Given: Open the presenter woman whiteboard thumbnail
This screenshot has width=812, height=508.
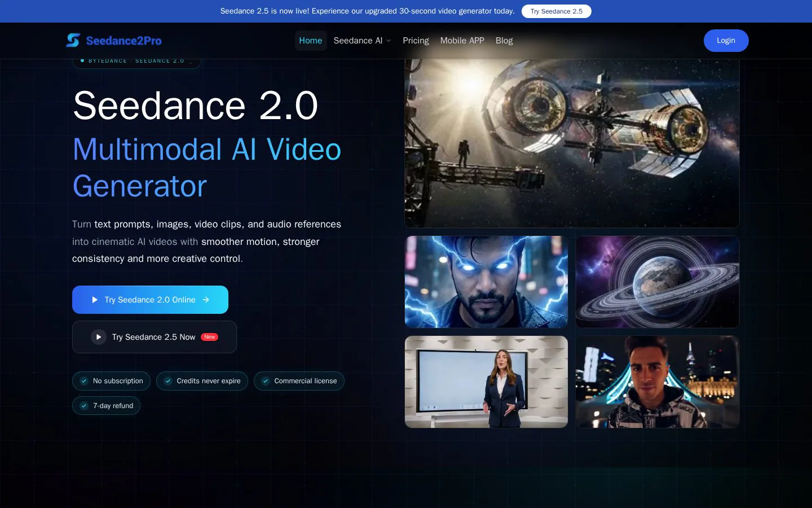Looking at the screenshot, I should (486, 382).
